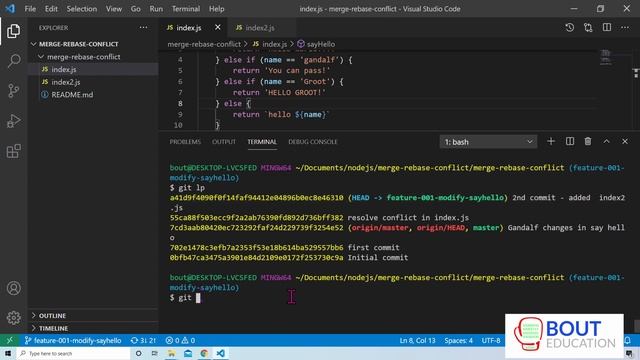640x360 pixels.
Task: Open README.md from the explorer tree
Action: (x=93, y=95)
